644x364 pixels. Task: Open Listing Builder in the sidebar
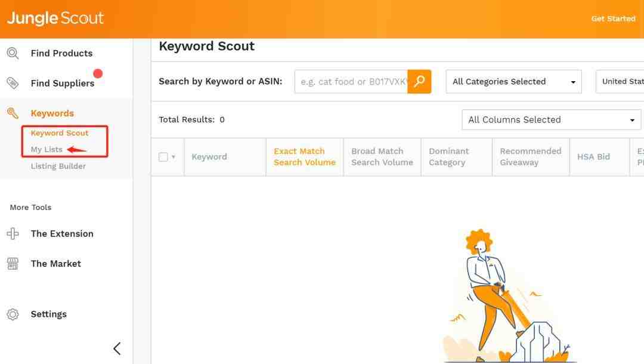[58, 166]
